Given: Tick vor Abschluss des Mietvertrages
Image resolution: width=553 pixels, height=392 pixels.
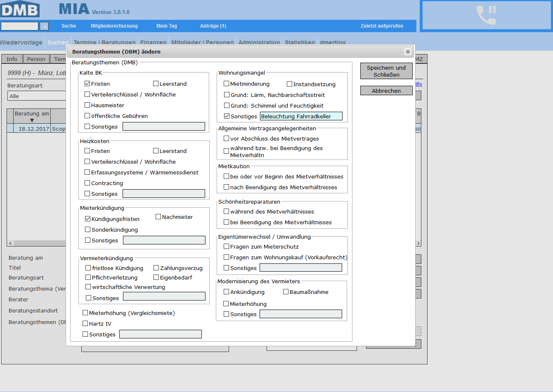Looking at the screenshot, I should [226, 138].
